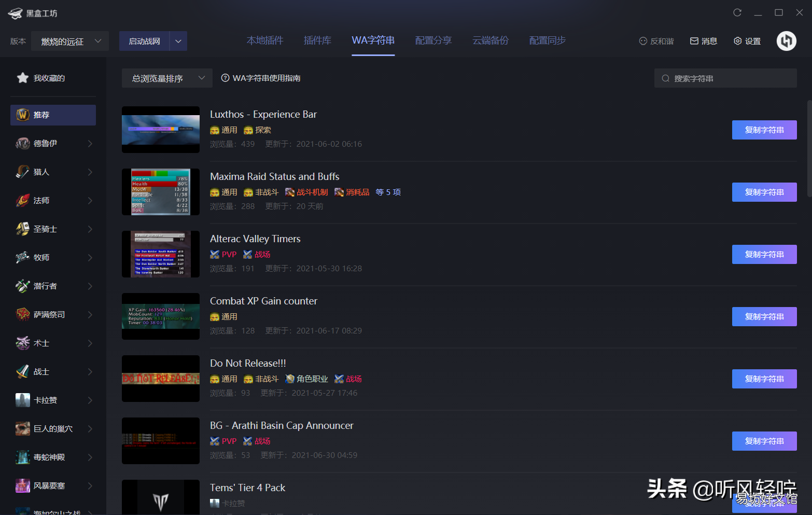Open the 燃烧的远征 version dropdown
This screenshot has height=515, width=812.
[70, 41]
